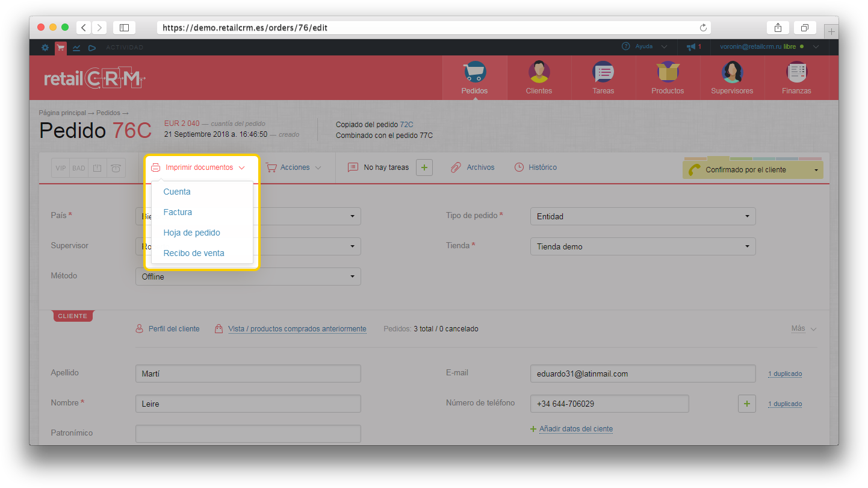Click into the Patronímico field
The width and height of the screenshot is (868, 488).
pyautogui.click(x=248, y=434)
